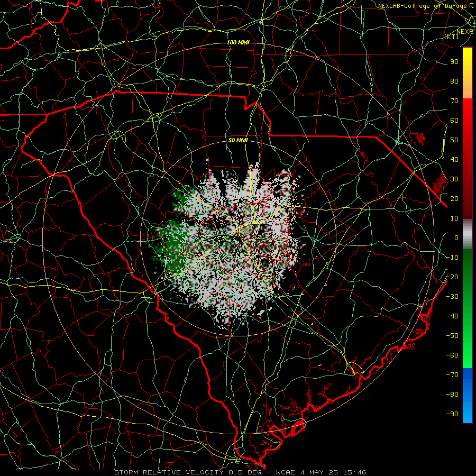The image size is (476, 476).
Task: Click the 10 value on velocity scale
Action: [454, 218]
